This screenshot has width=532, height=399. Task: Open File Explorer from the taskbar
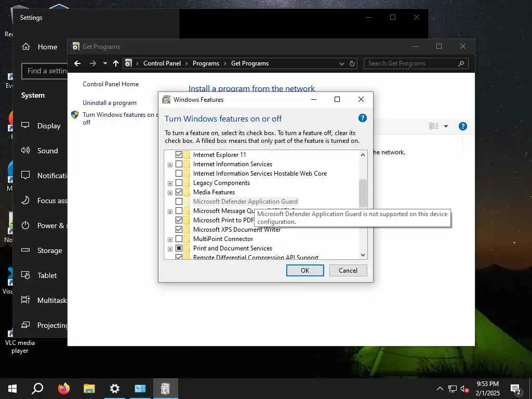[x=89, y=389]
